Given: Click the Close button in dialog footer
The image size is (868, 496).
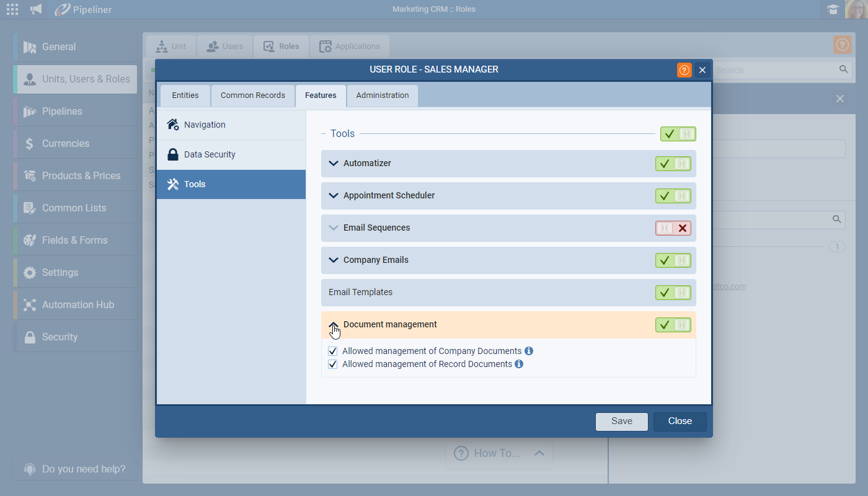Looking at the screenshot, I should click(x=680, y=422).
